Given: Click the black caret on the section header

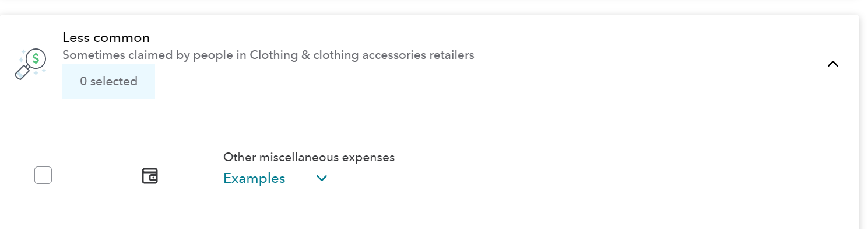Looking at the screenshot, I should point(832,64).
